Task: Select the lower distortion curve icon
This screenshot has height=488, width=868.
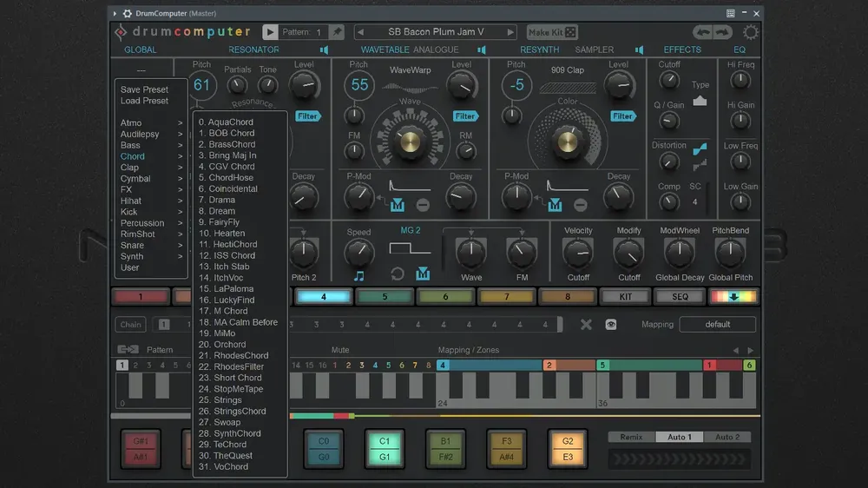Action: point(700,164)
